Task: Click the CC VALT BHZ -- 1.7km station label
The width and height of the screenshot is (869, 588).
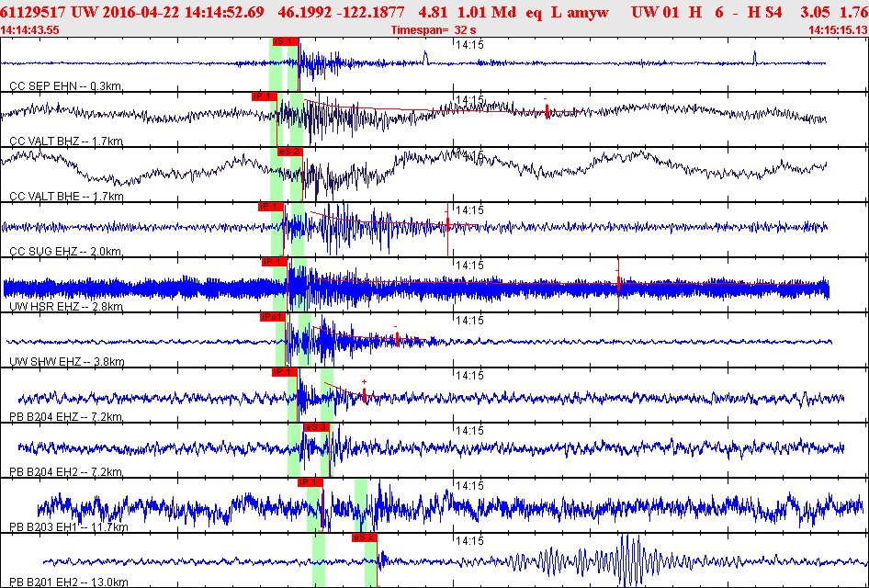Action: pyautogui.click(x=66, y=141)
